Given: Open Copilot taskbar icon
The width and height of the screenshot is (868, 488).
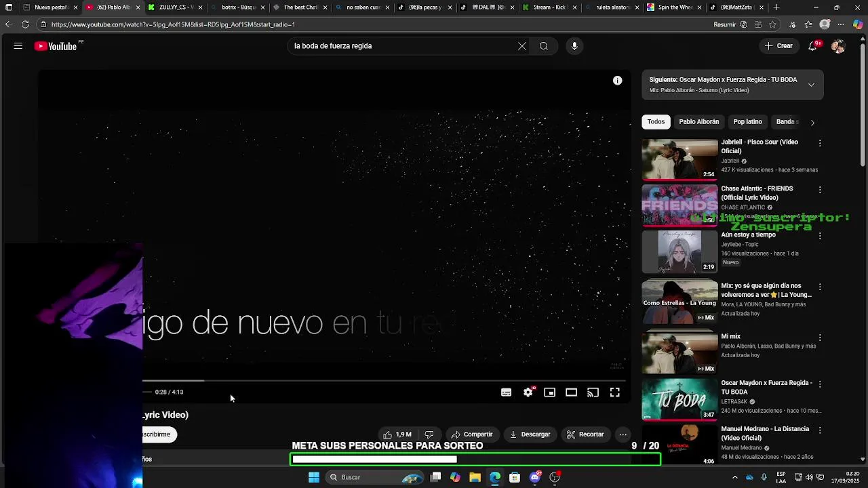Looking at the screenshot, I should pyautogui.click(x=455, y=477).
